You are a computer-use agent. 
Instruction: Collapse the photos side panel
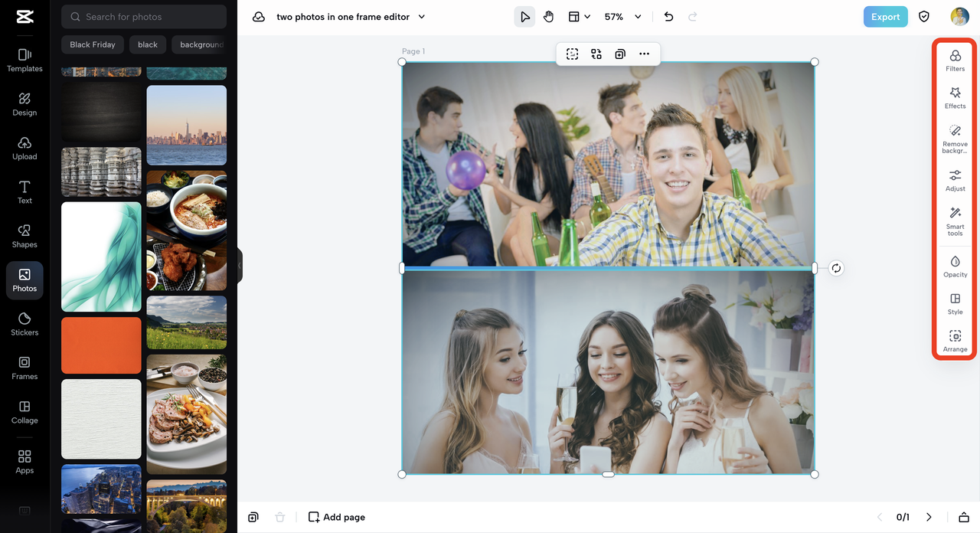pyautogui.click(x=240, y=266)
